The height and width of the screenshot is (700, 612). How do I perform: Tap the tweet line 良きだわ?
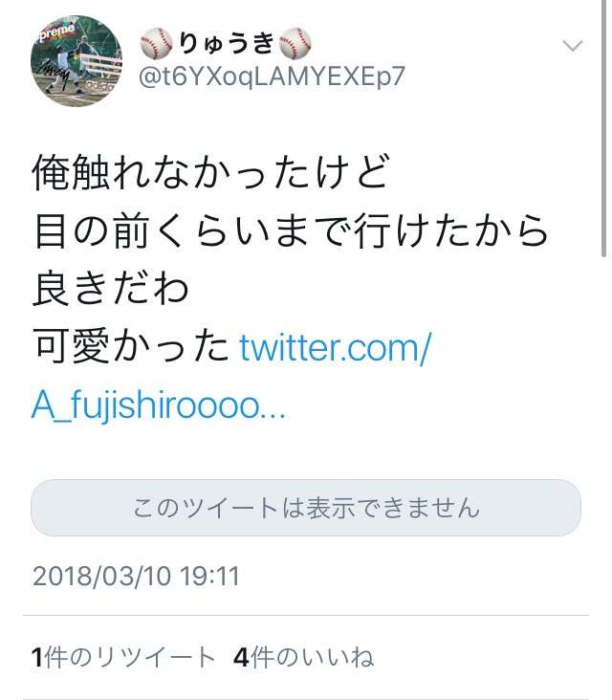coord(111,289)
